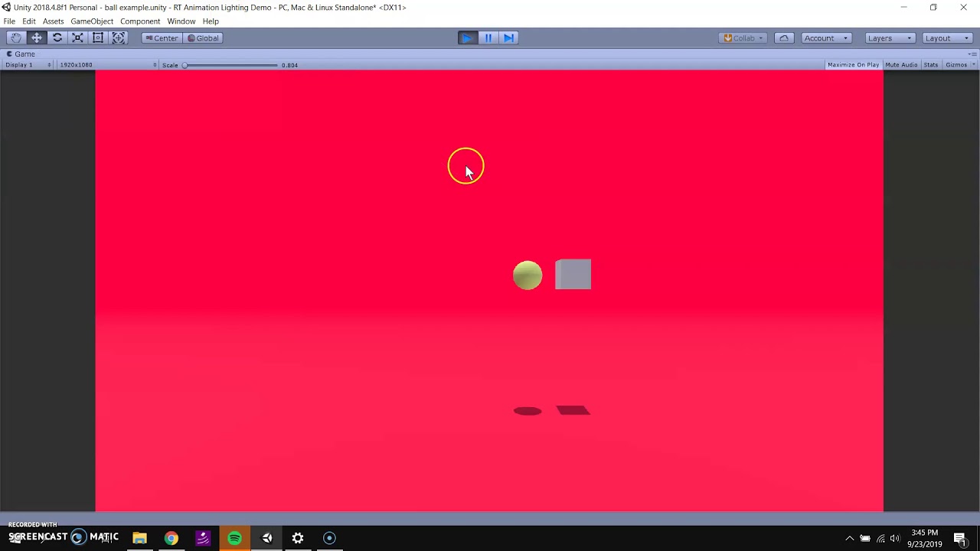Open Unity cloud services icon
The width and height of the screenshot is (980, 551).
784,37
